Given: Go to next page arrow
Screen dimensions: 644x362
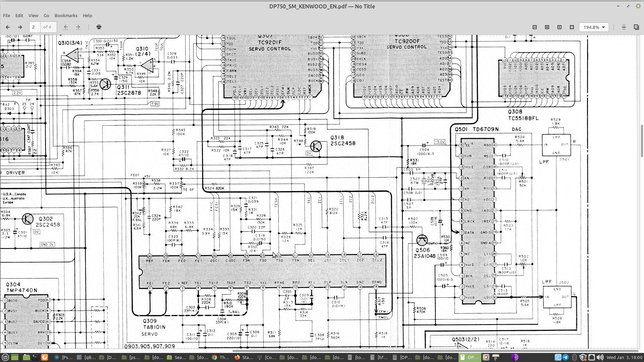Looking at the screenshot, I should point(20,27).
